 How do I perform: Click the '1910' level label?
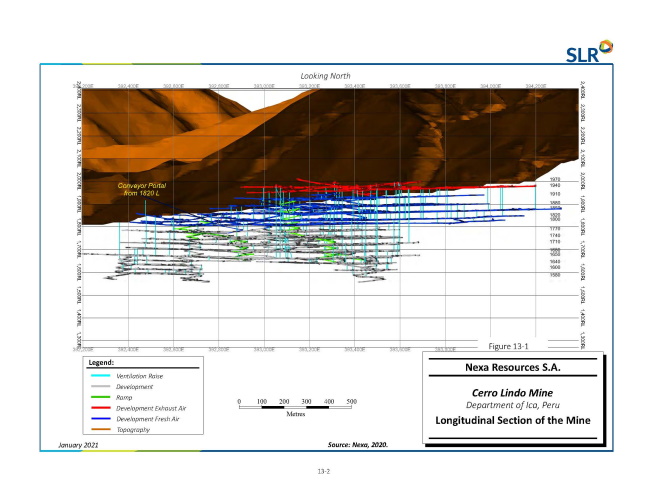pyautogui.click(x=555, y=194)
